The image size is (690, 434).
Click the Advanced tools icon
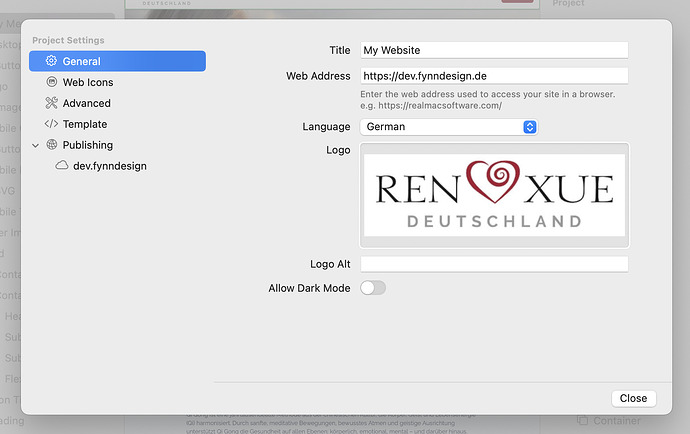click(51, 103)
